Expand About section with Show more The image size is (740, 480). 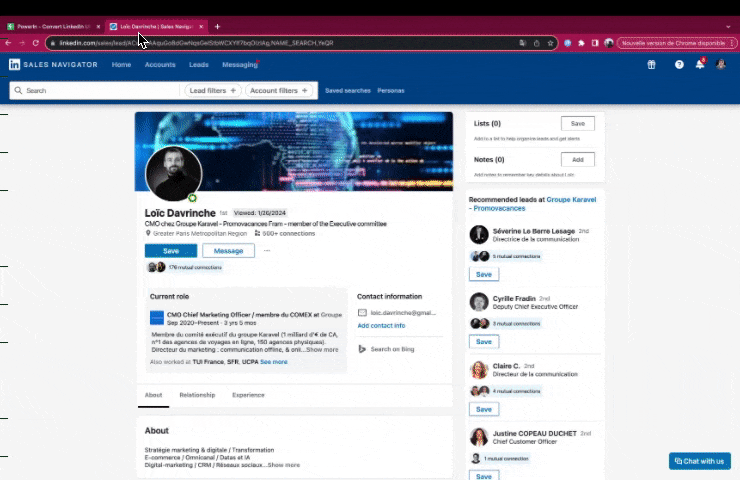pyautogui.click(x=284, y=465)
